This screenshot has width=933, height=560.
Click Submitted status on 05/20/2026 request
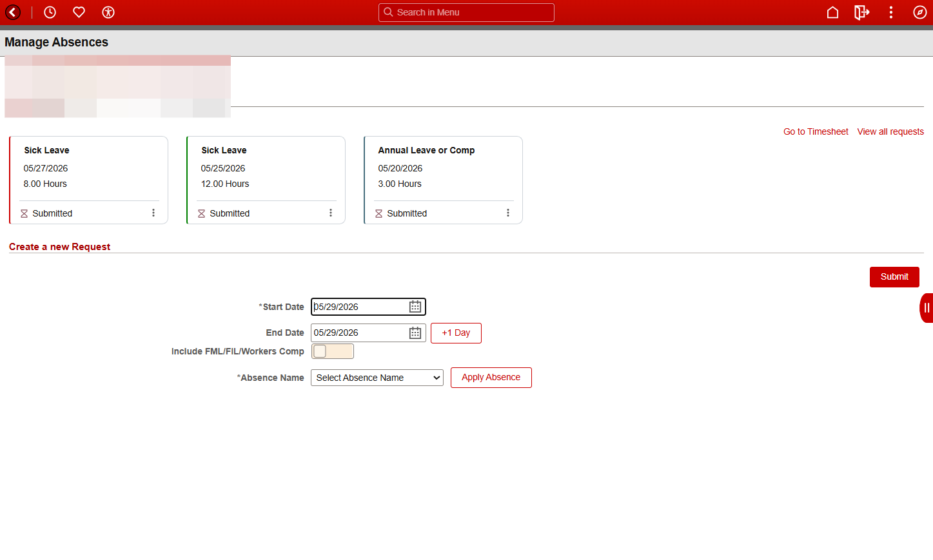pos(407,213)
